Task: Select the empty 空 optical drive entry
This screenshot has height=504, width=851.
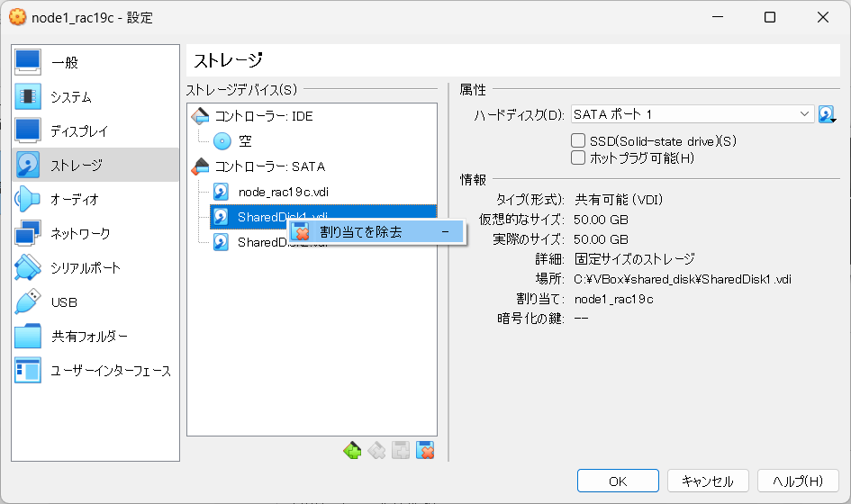Action: 245,141
